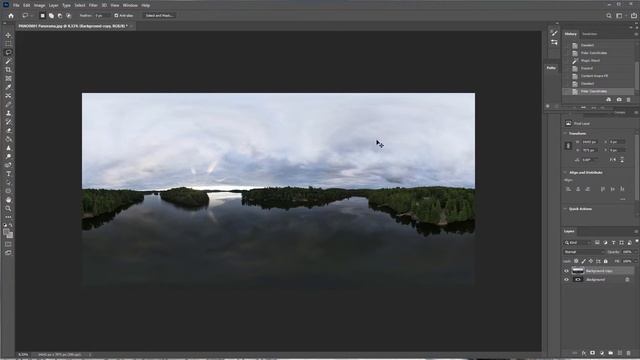Open the Opacity value dropdown
This screenshot has height=360, width=640.
point(635,252)
